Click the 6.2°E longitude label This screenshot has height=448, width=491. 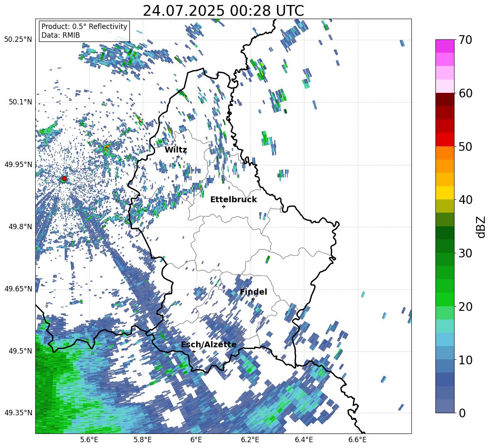(x=250, y=440)
